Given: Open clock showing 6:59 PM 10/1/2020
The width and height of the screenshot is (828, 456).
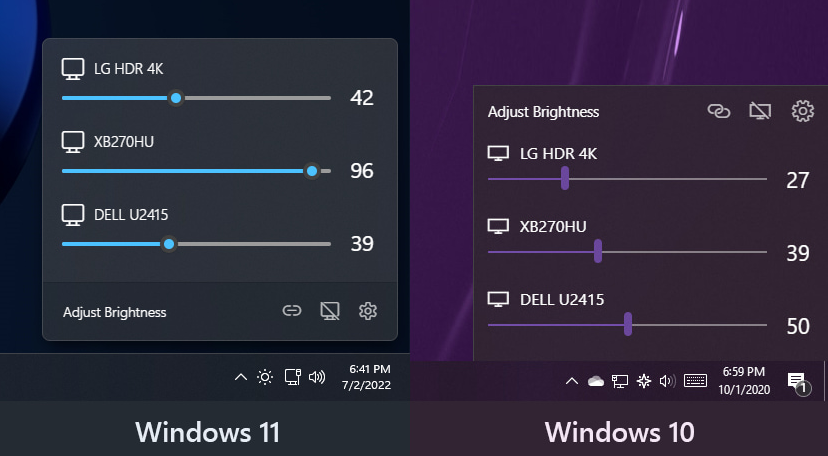Looking at the screenshot, I should [744, 381].
